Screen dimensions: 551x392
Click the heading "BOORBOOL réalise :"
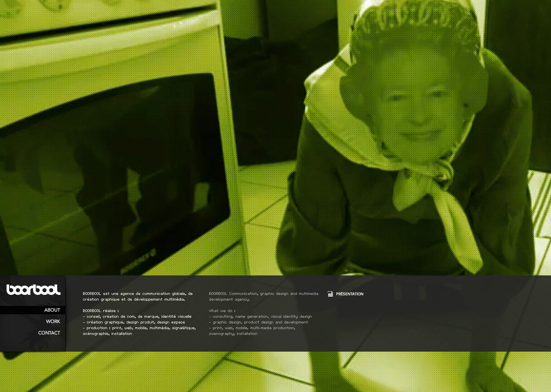101,311
